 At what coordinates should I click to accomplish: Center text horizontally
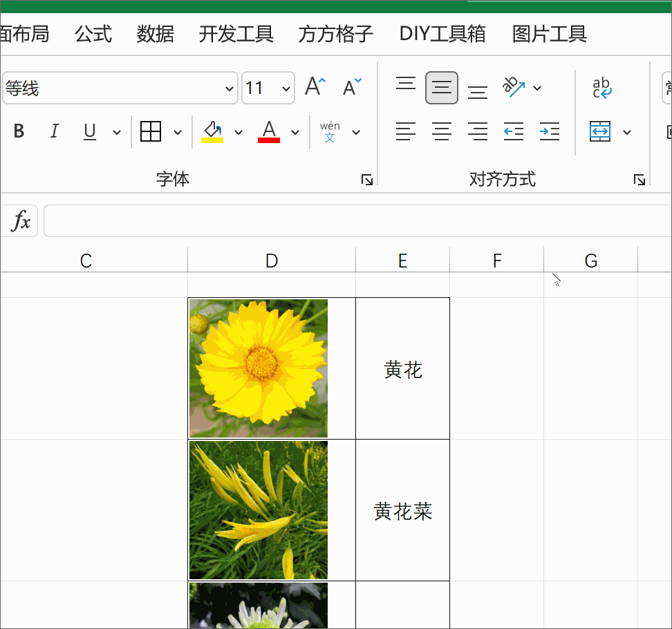coord(442,131)
